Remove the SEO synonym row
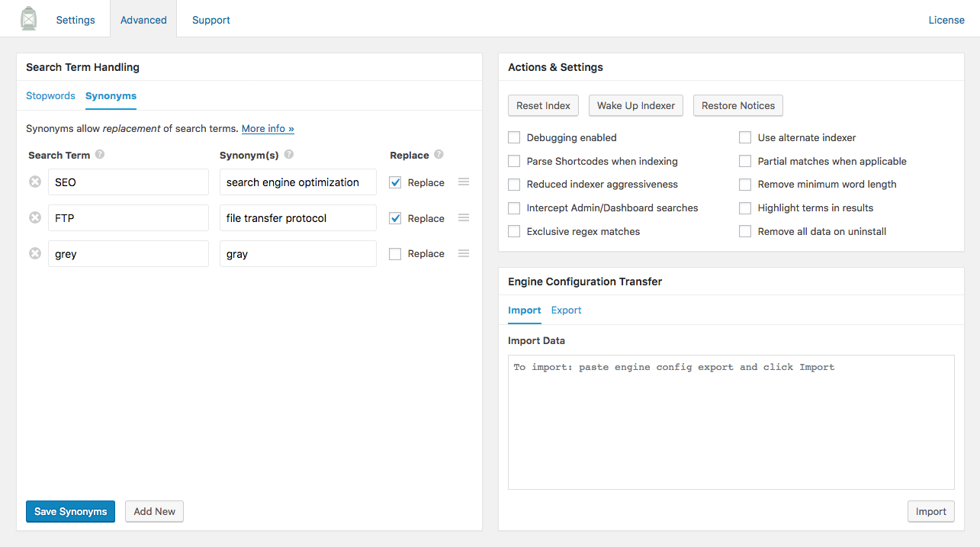Screen dimensions: 980x547 (35, 182)
